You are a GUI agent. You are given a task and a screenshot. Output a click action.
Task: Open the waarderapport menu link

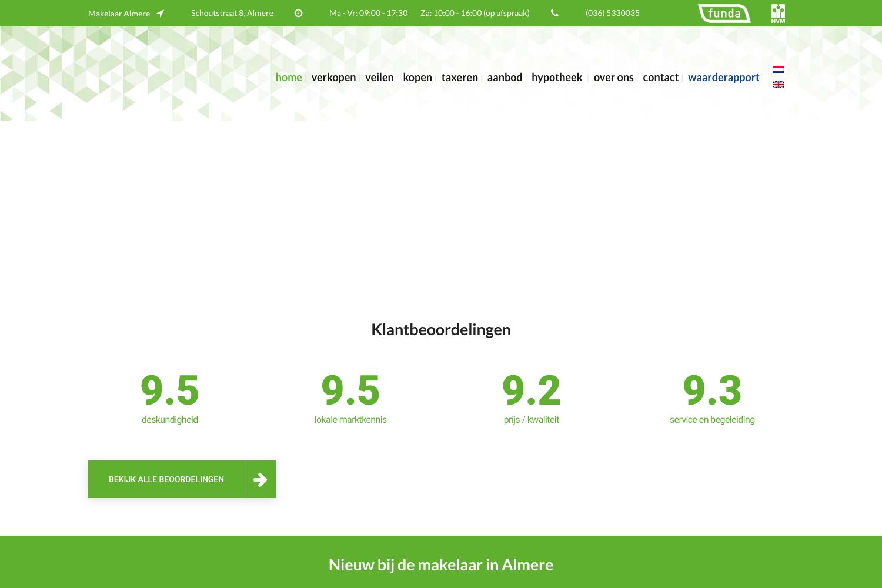tap(724, 77)
